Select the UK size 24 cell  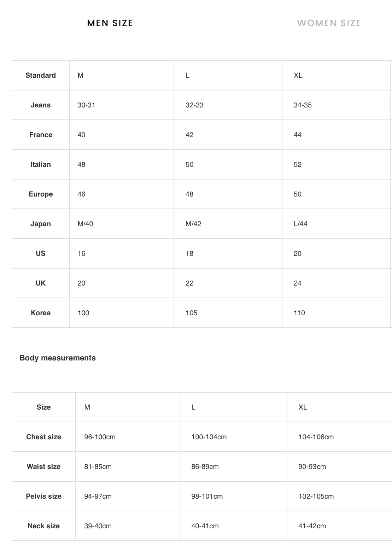298,283
